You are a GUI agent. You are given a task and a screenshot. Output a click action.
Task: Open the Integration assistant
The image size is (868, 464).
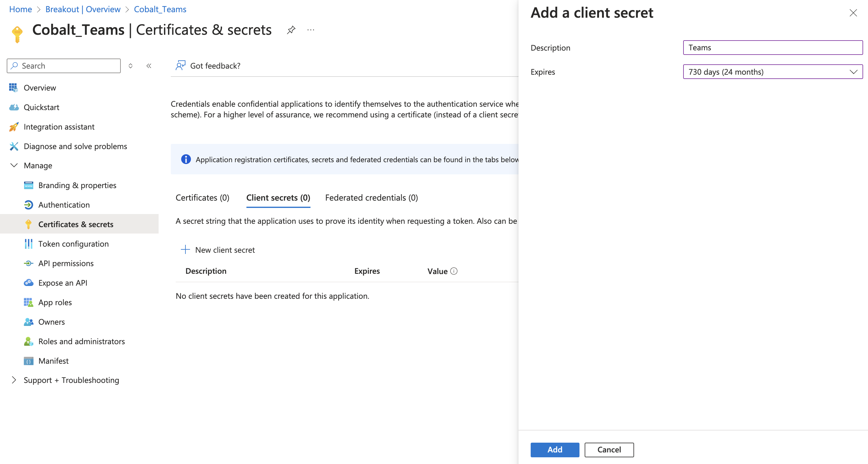(59, 127)
